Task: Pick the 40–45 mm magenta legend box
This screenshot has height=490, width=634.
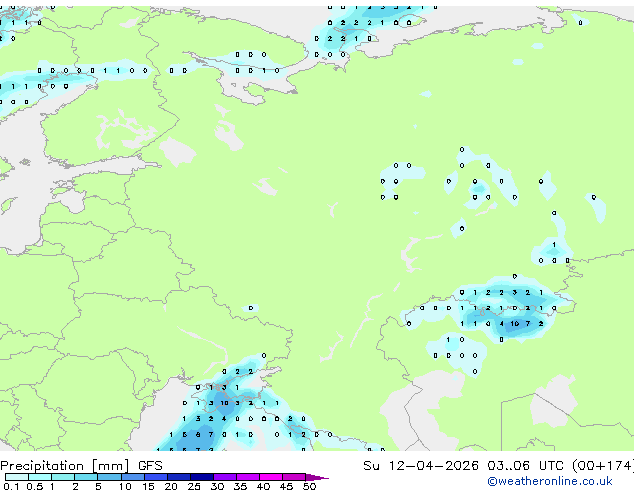Action: click(x=271, y=477)
